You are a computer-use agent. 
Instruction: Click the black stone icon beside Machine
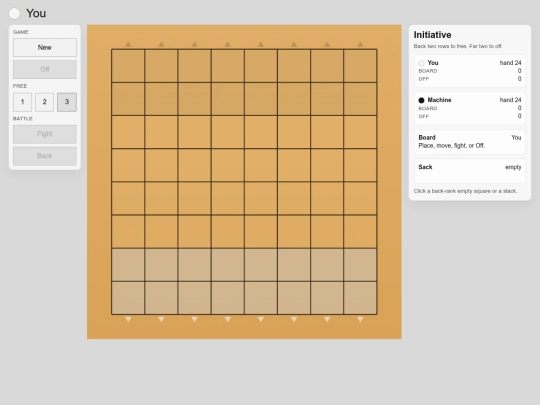421,100
